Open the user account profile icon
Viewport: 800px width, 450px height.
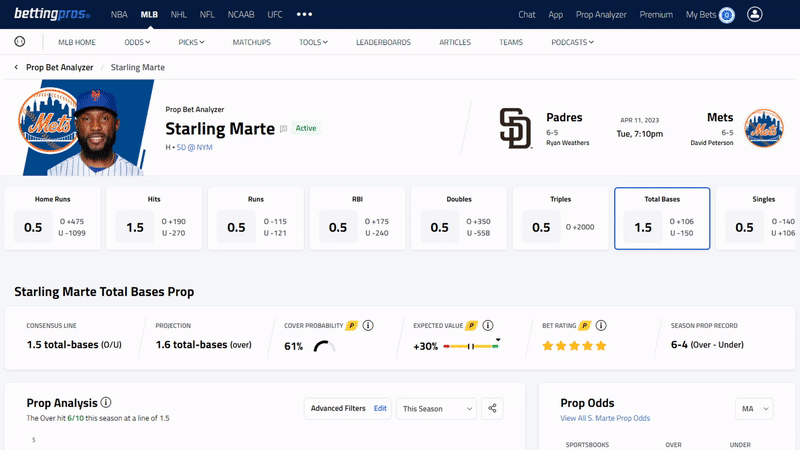tap(755, 14)
